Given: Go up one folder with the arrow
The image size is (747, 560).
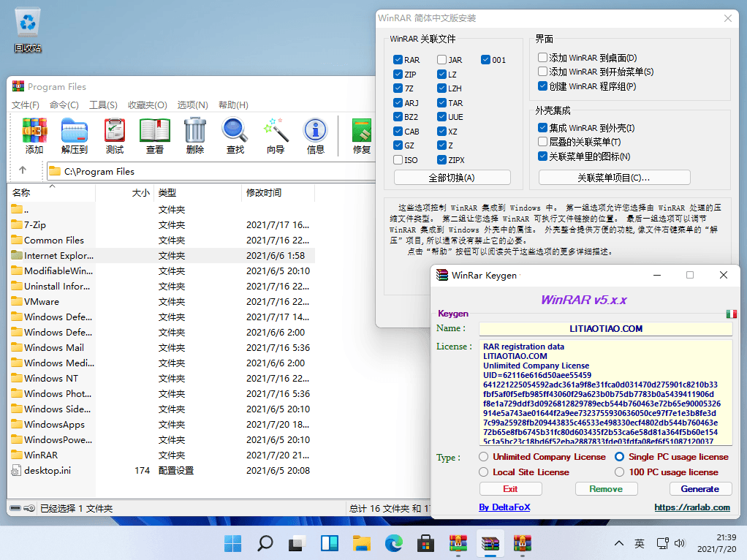Looking at the screenshot, I should [23, 170].
